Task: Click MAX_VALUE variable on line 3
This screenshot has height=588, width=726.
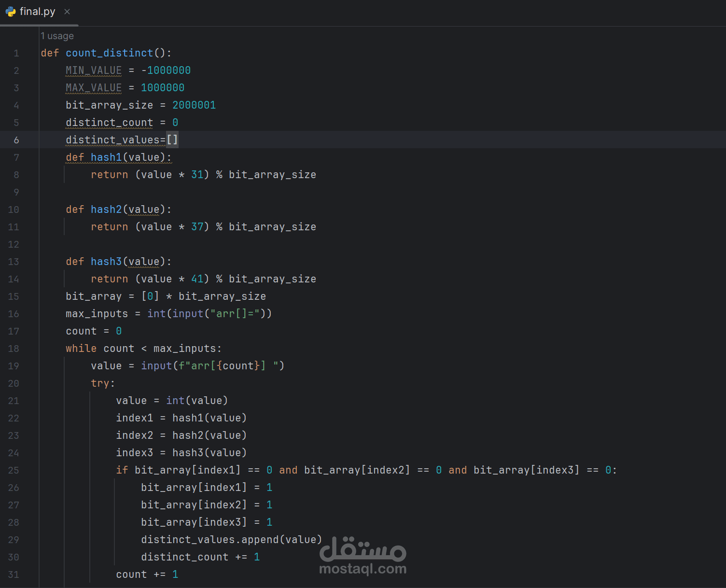Action: click(94, 88)
